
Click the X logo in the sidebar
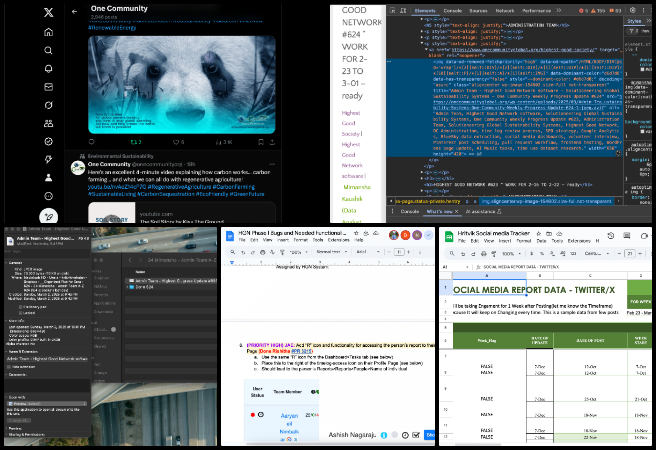coord(49,13)
